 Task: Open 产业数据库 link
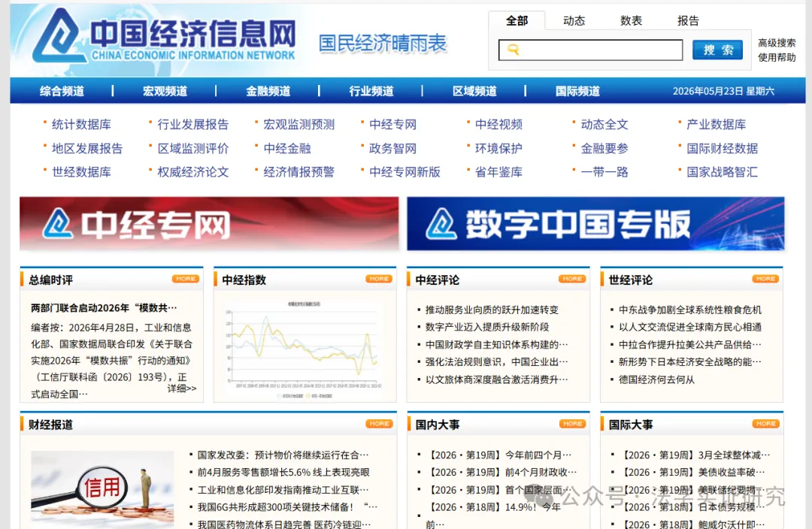[x=717, y=124]
